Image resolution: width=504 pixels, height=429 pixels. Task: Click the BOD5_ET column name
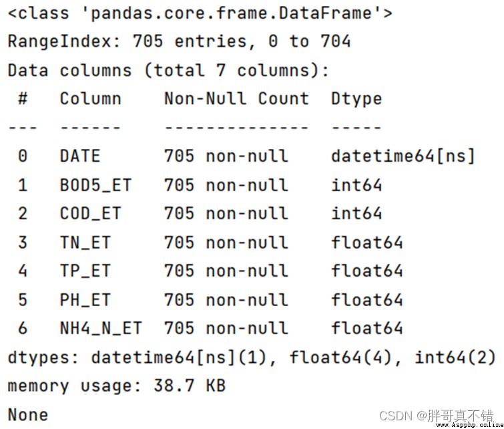95,185
